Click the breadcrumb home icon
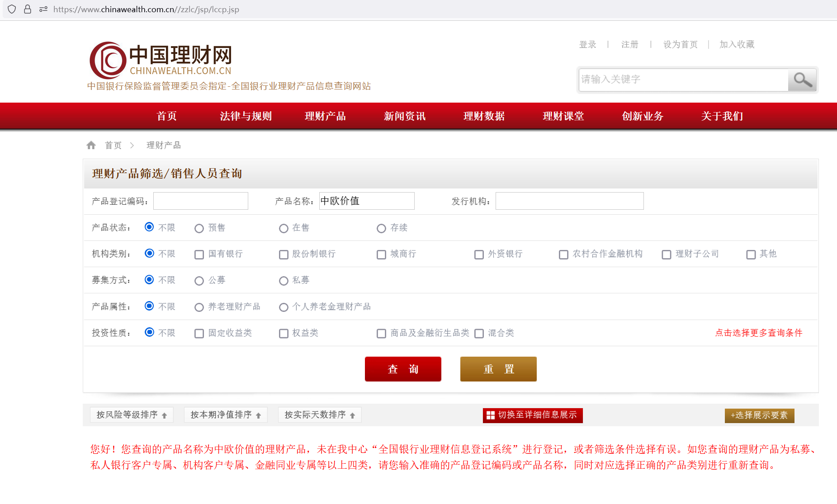Viewport: 837px width, 504px height. coord(91,145)
